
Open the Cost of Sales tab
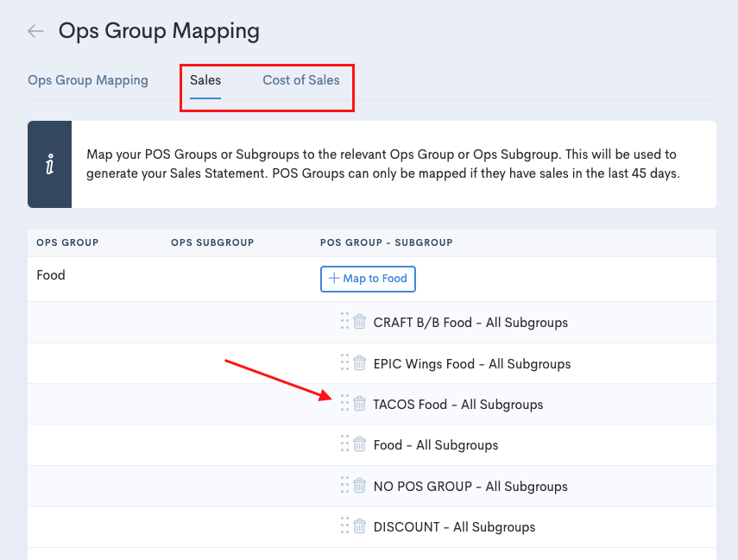point(300,80)
